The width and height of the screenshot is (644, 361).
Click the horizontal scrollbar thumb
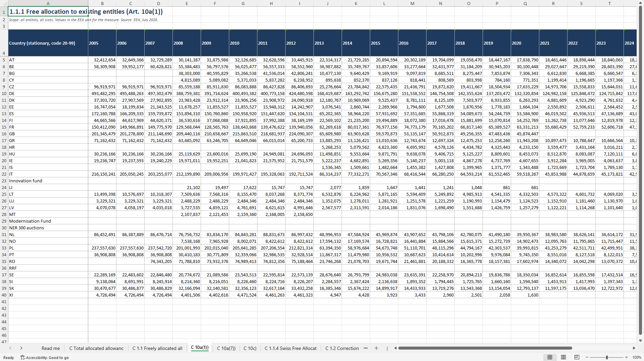[x=485, y=348]
